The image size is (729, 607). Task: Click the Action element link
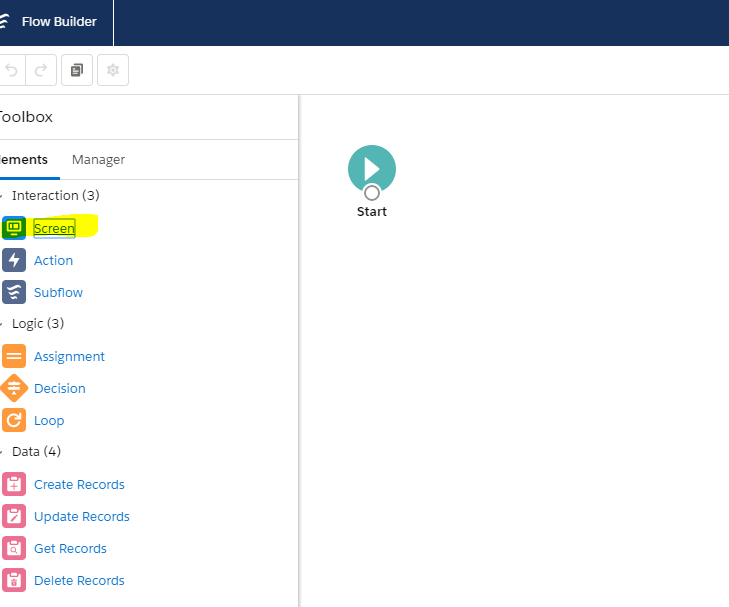53,260
